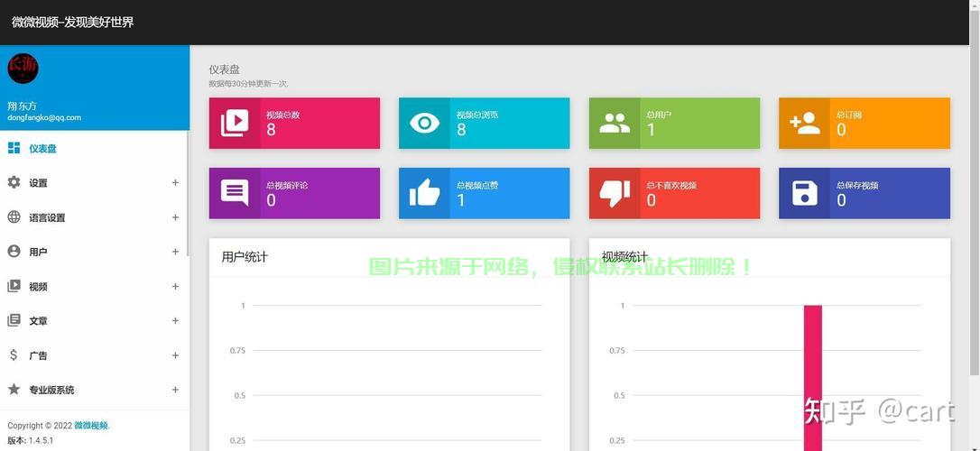
Task: Click the 设置 gear icon in sidebar
Action: 14,182
